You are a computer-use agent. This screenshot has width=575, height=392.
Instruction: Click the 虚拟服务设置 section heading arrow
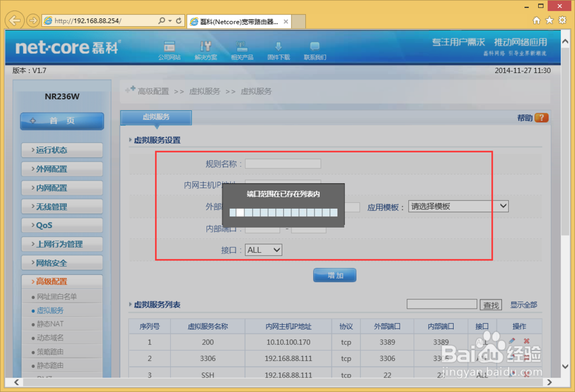click(x=130, y=140)
